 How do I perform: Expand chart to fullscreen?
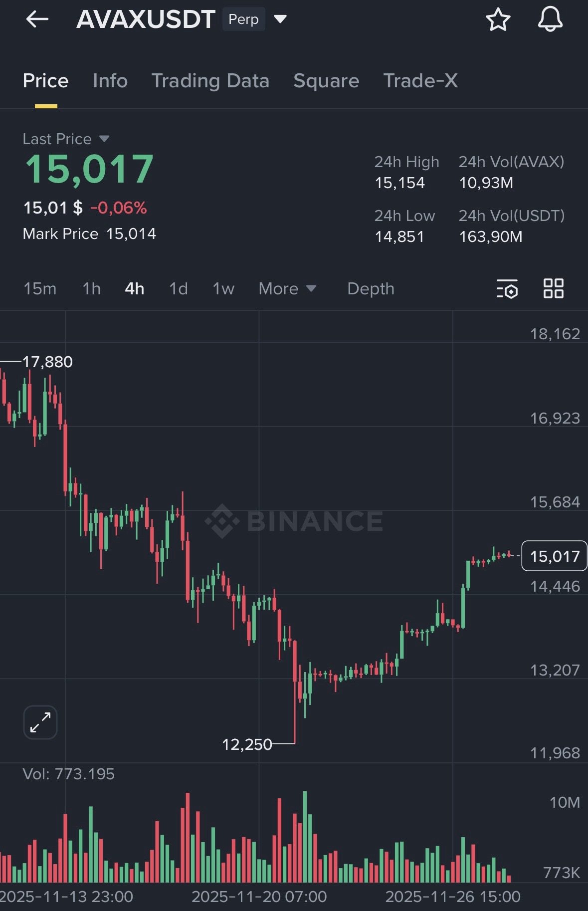pyautogui.click(x=40, y=722)
